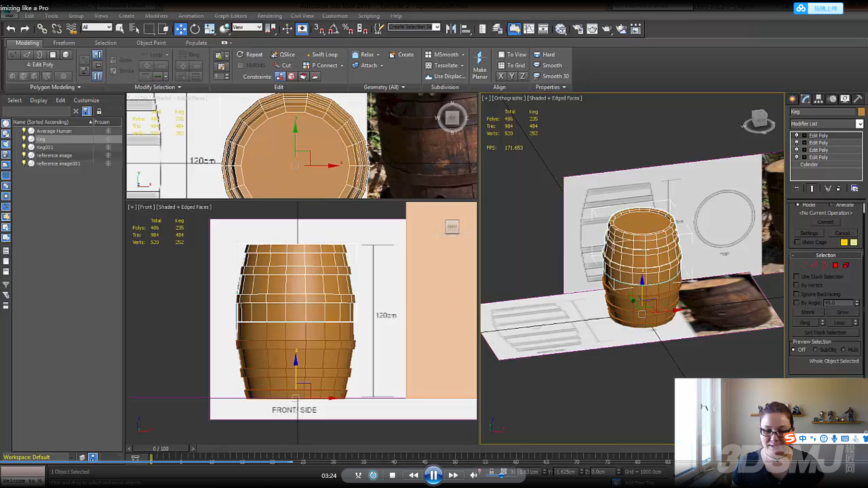
Task: Select the Off preview selection radio
Action: point(793,350)
